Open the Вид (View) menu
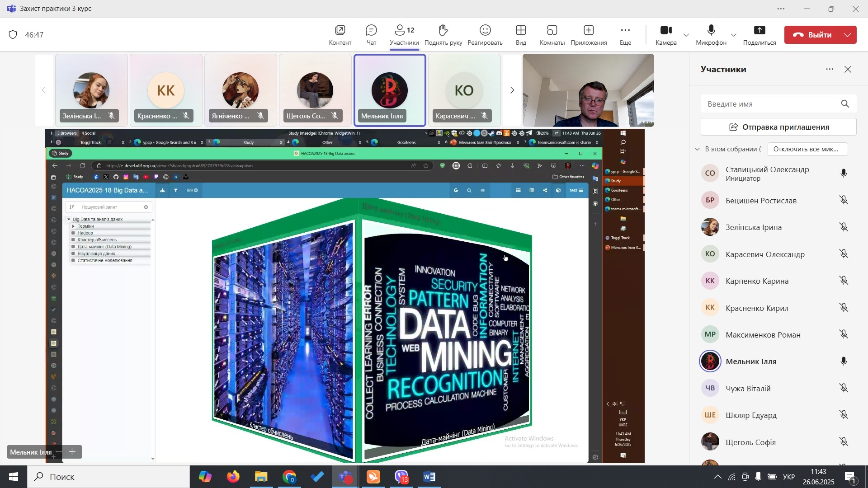Viewport: 868px width, 488px height. pos(520,31)
